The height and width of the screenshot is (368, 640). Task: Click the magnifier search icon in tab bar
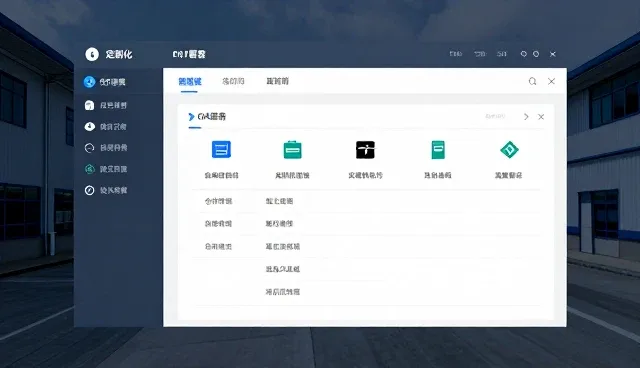point(533,81)
